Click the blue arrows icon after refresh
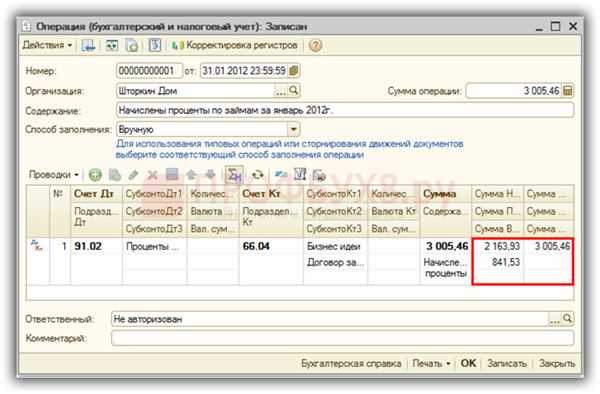This screenshot has width=600, height=394. [281, 175]
